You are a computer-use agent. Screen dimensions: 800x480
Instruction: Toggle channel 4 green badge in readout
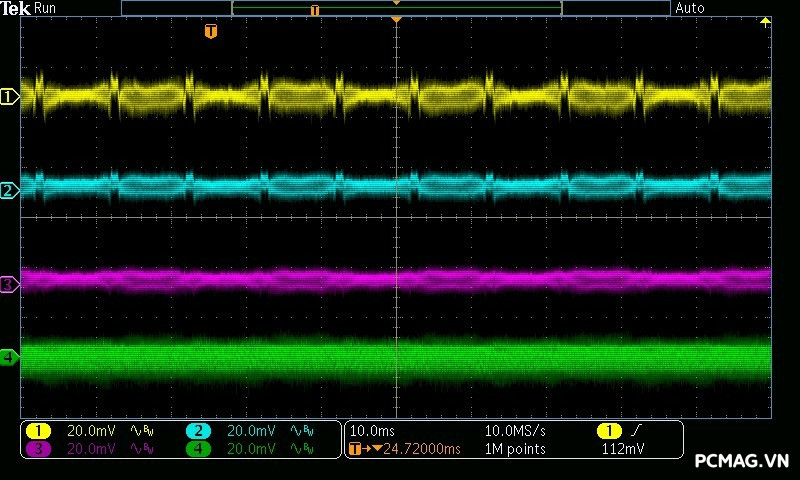(198, 449)
